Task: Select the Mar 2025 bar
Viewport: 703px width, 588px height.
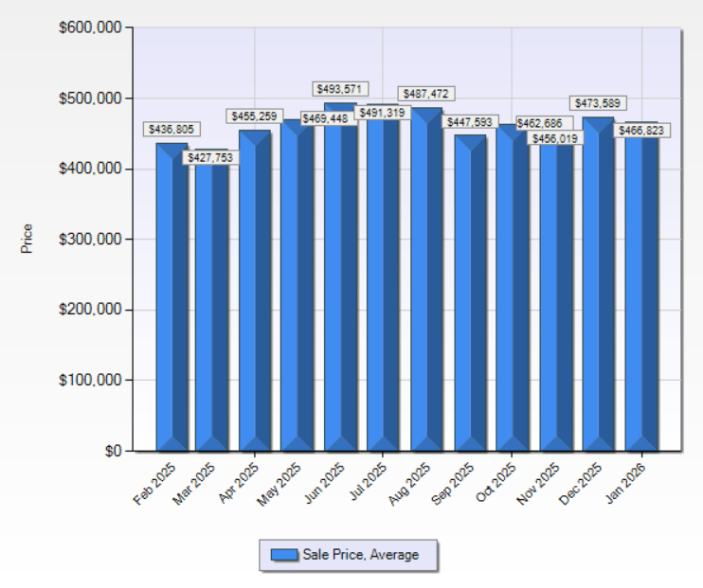Action: click(x=211, y=312)
